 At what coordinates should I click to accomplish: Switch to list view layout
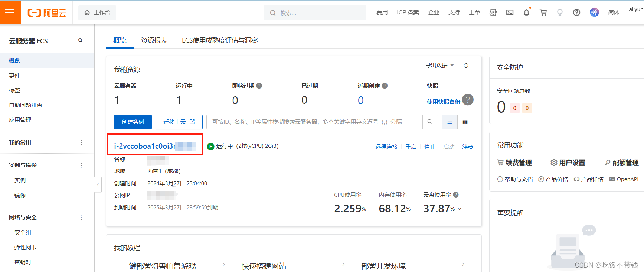(450, 122)
